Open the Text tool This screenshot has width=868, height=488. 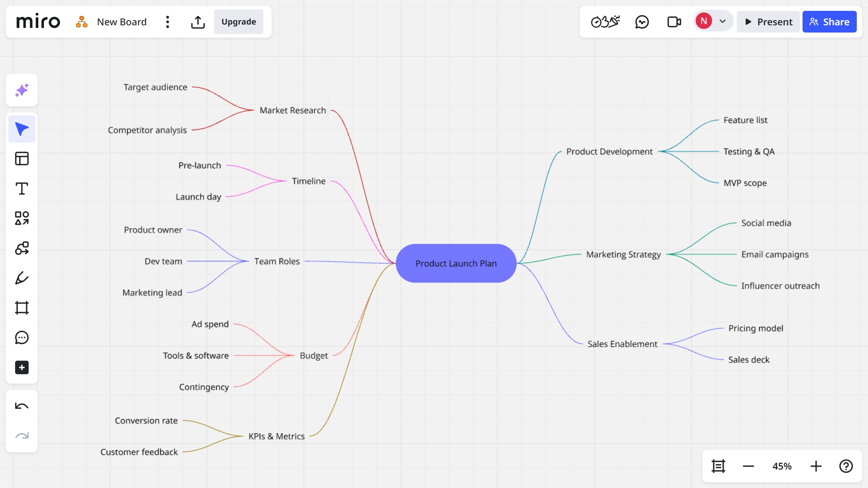click(x=22, y=188)
